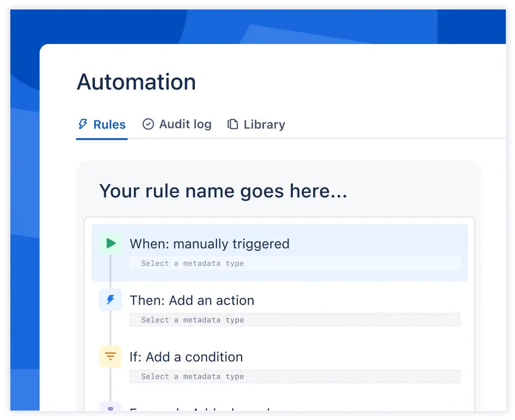This screenshot has height=420, width=515.
Task: Click the pages icon beside Library
Action: pyautogui.click(x=232, y=124)
